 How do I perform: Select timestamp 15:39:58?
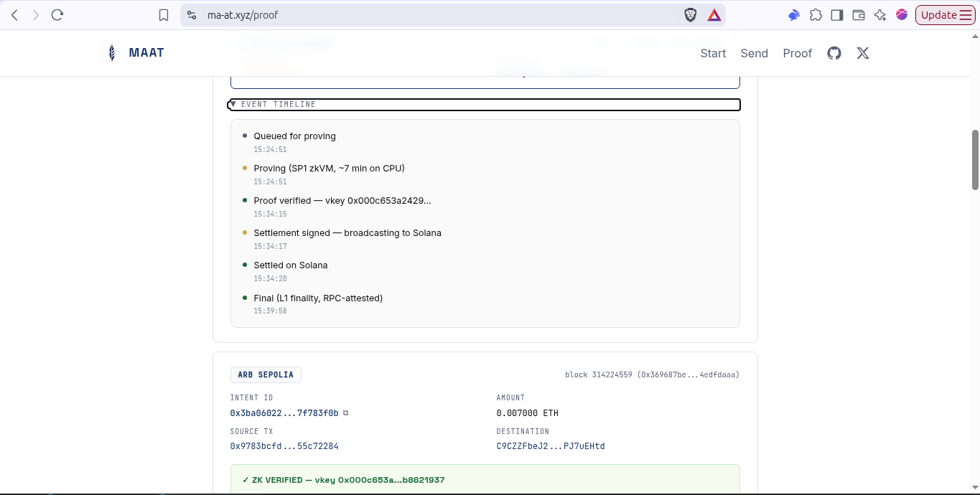270,311
